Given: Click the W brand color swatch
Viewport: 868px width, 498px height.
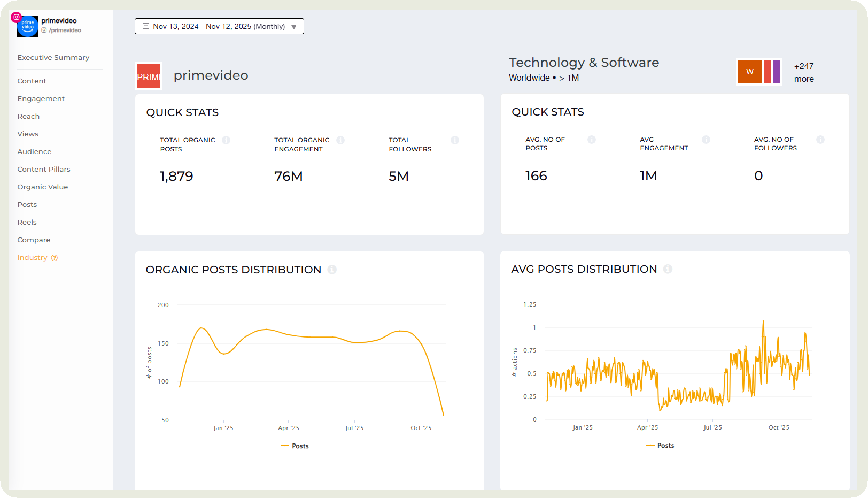Looking at the screenshot, I should [749, 72].
